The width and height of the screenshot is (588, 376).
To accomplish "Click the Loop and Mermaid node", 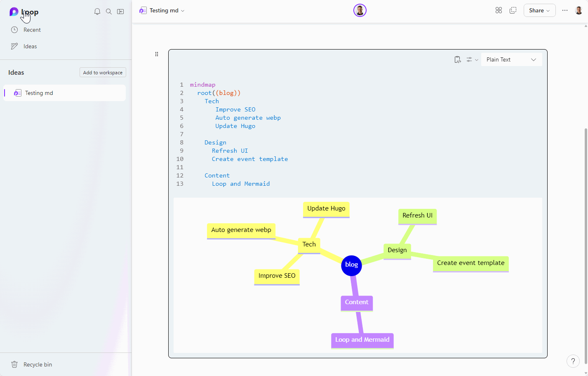I will 362,341.
